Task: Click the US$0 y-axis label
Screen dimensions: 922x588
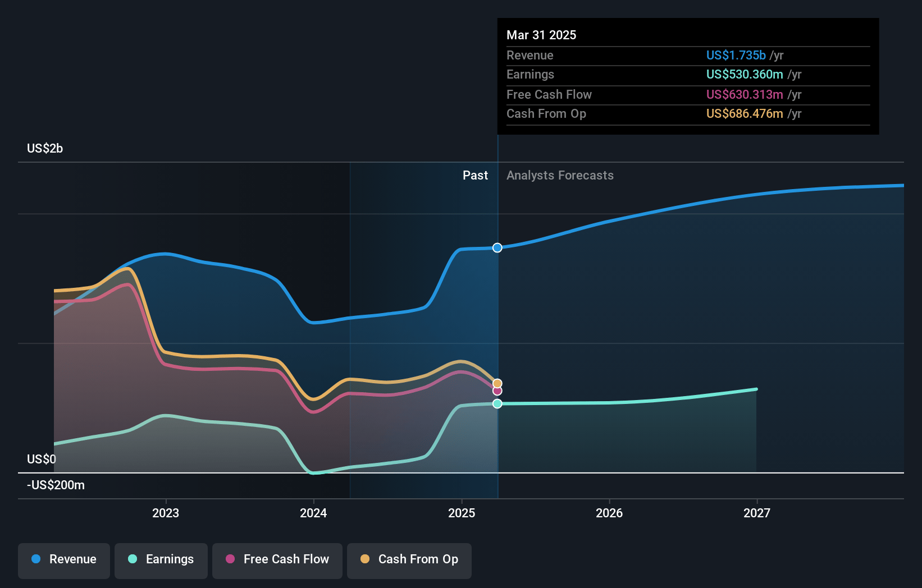Action: point(42,459)
